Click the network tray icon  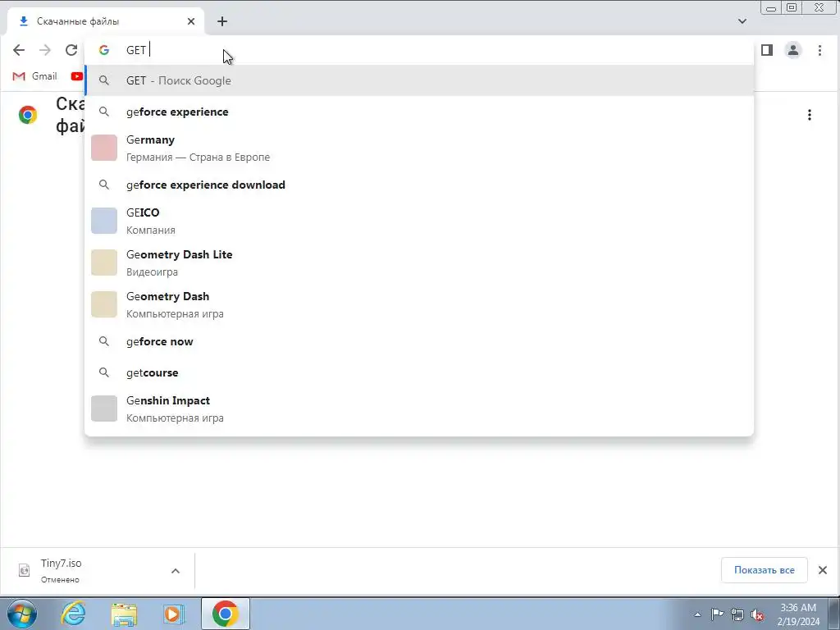pyautogui.click(x=737, y=615)
